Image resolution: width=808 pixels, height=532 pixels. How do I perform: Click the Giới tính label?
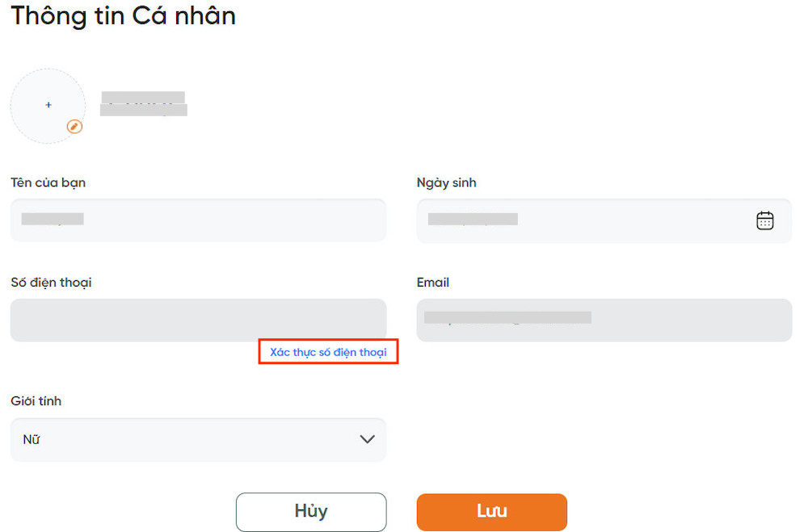tap(36, 400)
